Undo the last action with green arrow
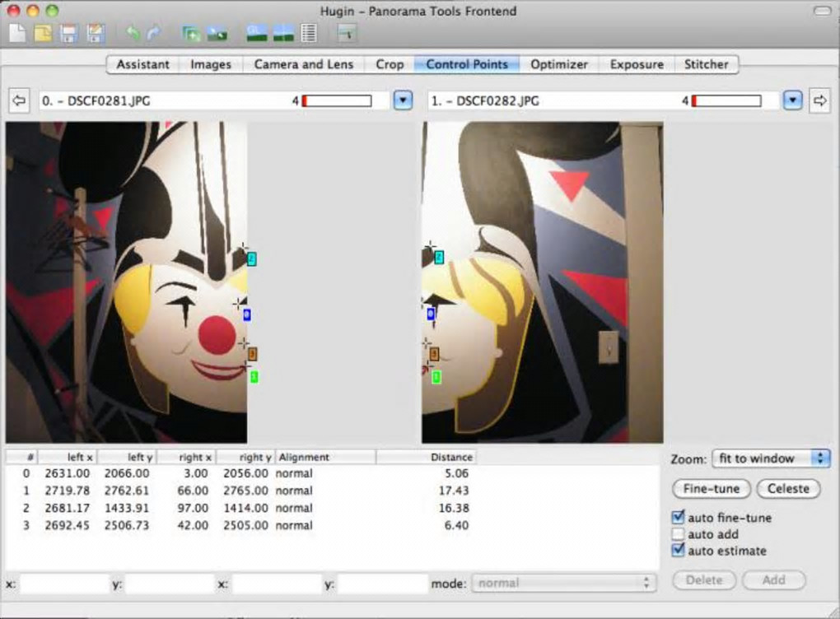The width and height of the screenshot is (840, 619). (x=133, y=33)
